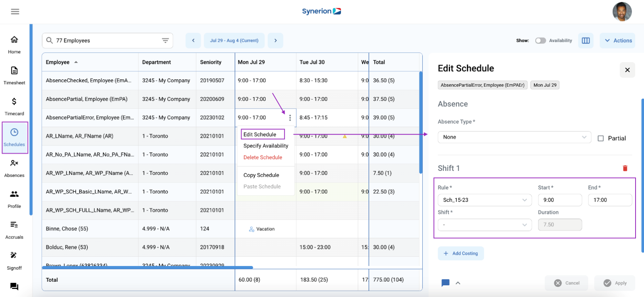Screen dimensions: 644x297
Task: Click the Synerion logo
Action: (322, 11)
